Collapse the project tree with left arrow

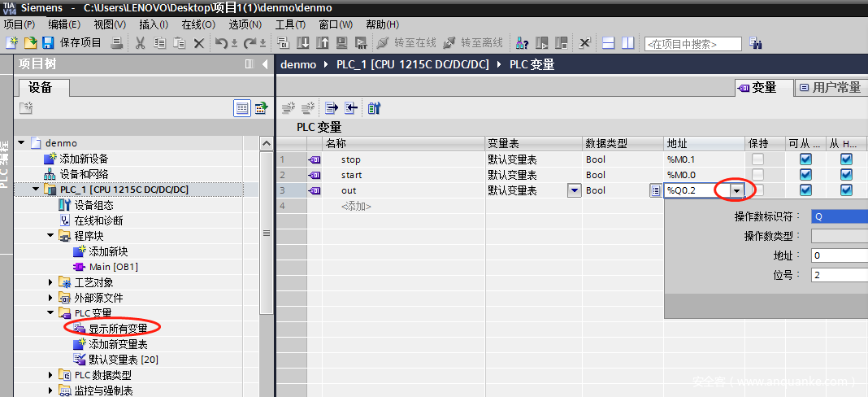(265, 64)
